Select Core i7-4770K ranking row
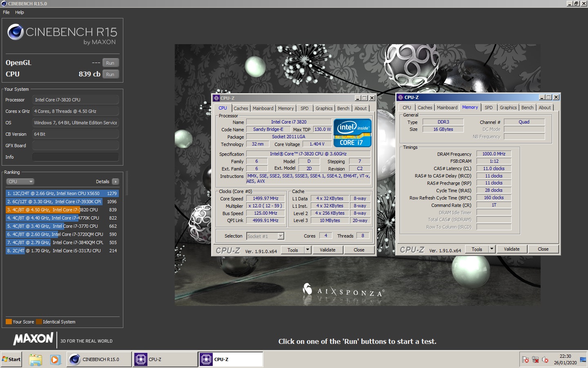Viewport: 588px width, 368px height. [x=62, y=218]
